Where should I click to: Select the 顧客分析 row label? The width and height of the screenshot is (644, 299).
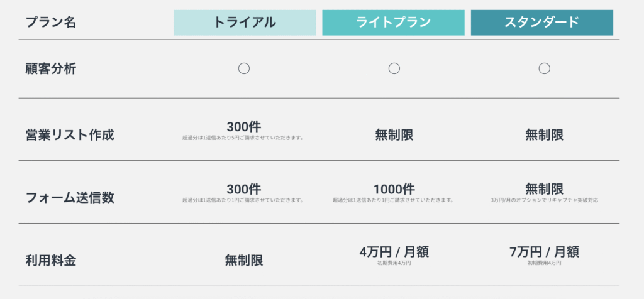point(50,69)
